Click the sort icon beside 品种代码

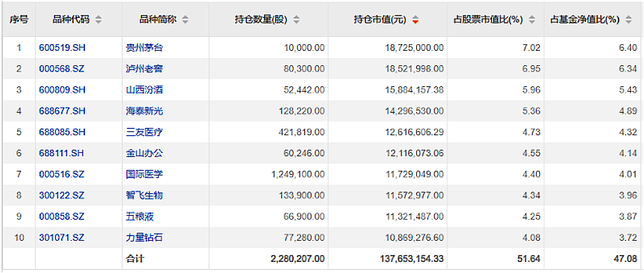(x=99, y=20)
